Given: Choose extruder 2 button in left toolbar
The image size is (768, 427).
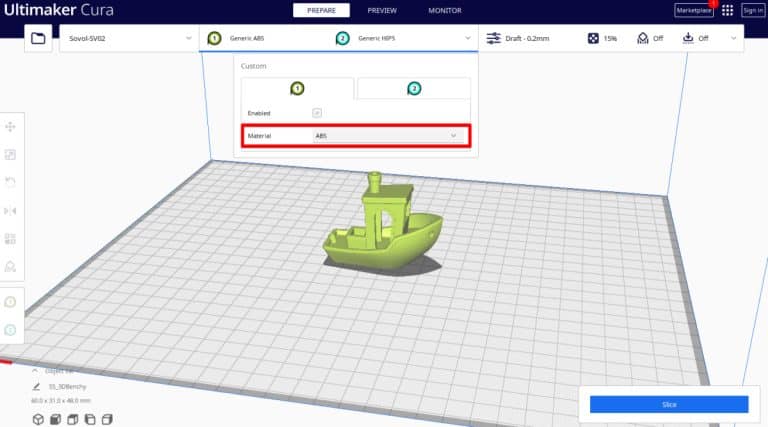Looking at the screenshot, I should 10,330.
